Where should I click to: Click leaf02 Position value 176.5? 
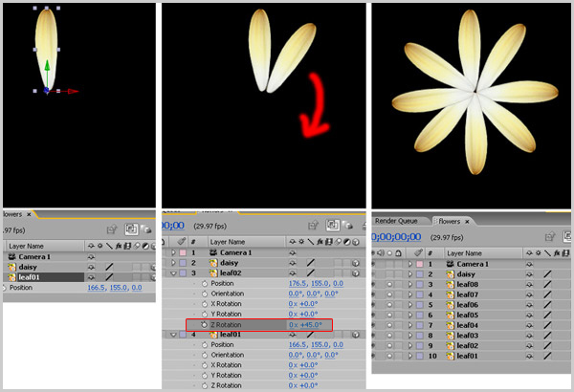pyautogui.click(x=298, y=283)
